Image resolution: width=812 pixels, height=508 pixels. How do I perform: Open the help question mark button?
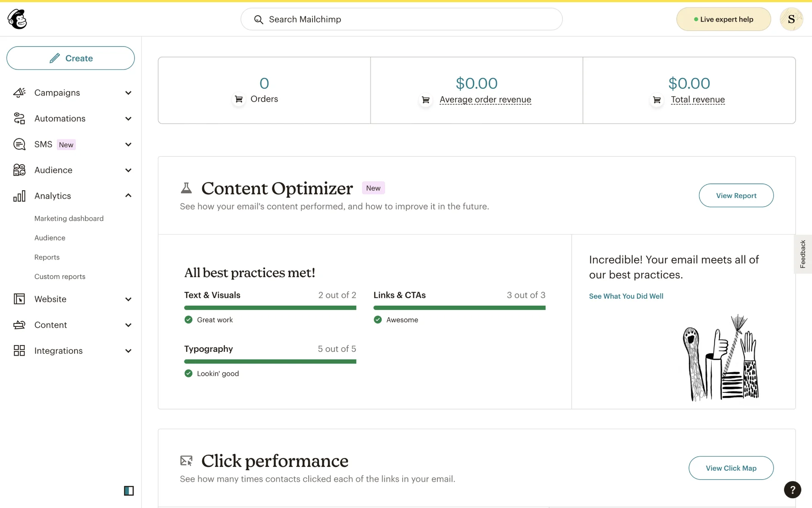(x=792, y=490)
